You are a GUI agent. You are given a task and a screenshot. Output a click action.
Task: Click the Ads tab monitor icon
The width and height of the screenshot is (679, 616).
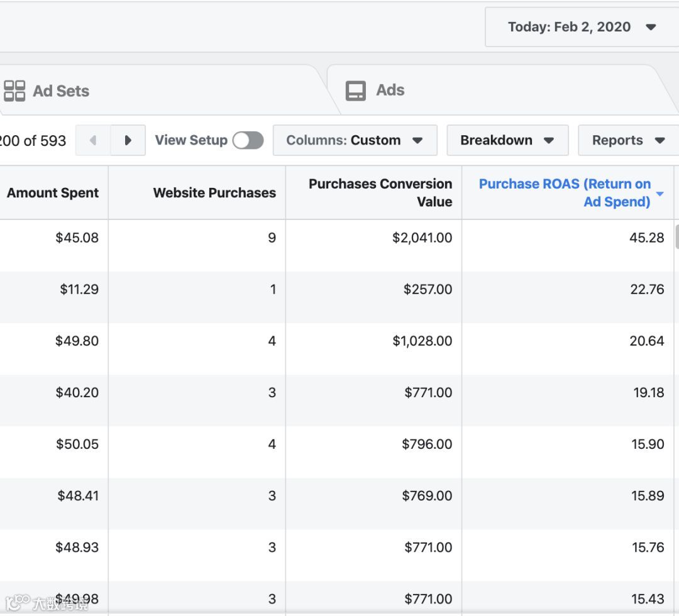(x=355, y=91)
